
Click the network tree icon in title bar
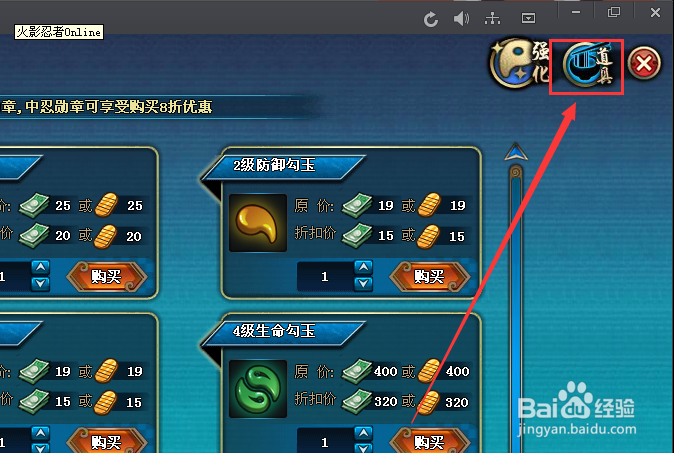[492, 18]
